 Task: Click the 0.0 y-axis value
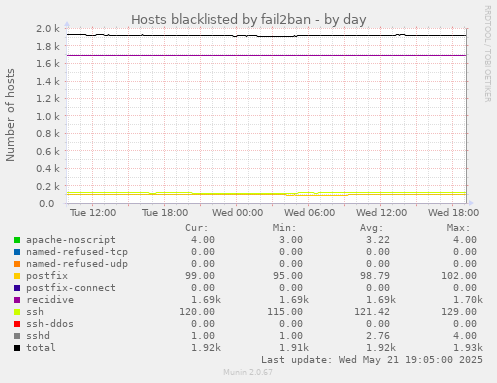(x=47, y=203)
